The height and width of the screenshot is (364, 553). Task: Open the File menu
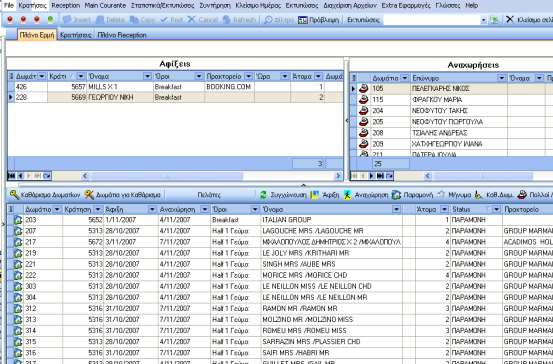coord(9,5)
